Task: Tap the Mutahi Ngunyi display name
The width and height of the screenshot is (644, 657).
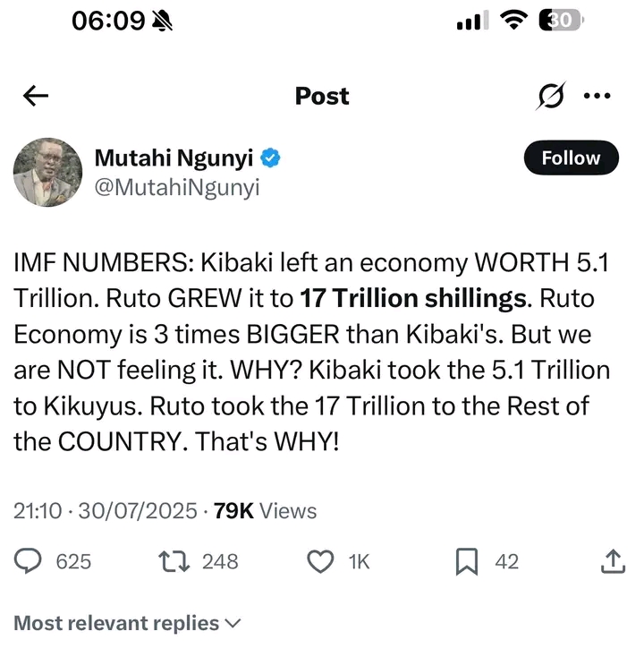Action: point(174,158)
